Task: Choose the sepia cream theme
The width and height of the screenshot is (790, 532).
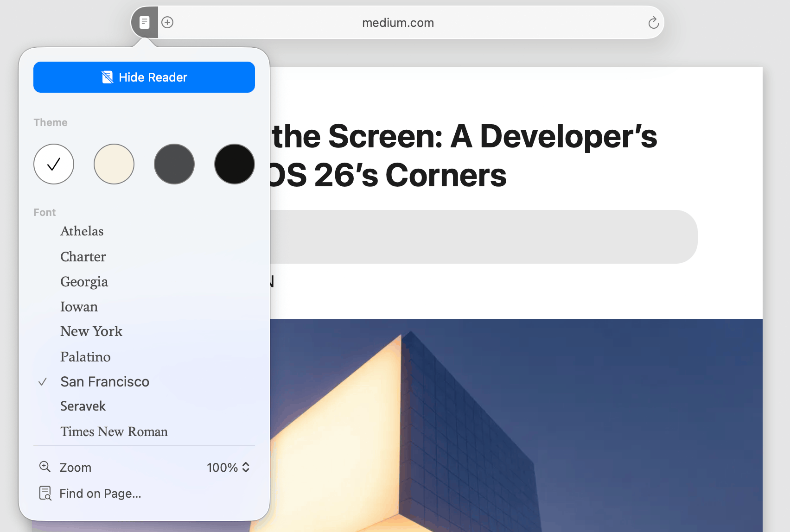Action: click(114, 164)
